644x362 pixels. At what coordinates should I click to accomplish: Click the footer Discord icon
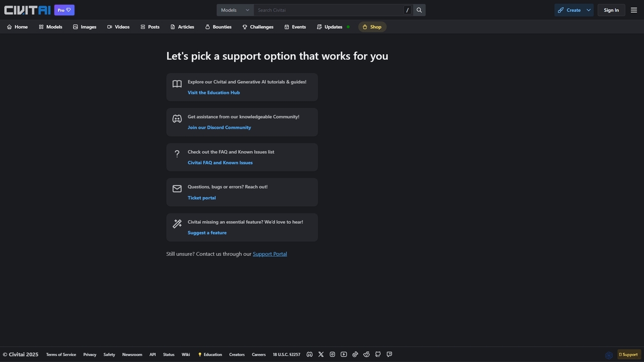[309, 354]
